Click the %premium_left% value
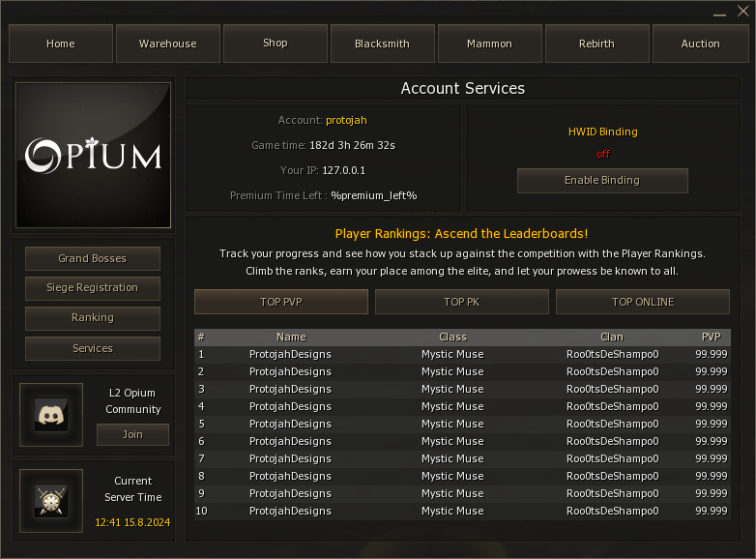Image resolution: width=756 pixels, height=559 pixels. tap(374, 195)
